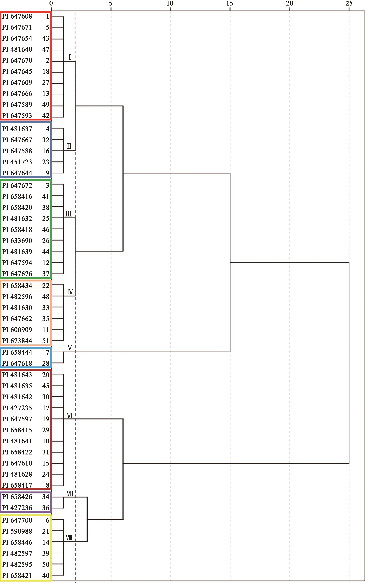Select the cluster V label

(x=70, y=348)
